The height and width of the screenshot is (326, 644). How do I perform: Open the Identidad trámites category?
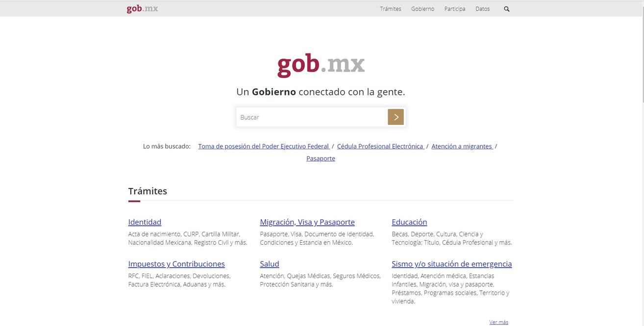145,222
